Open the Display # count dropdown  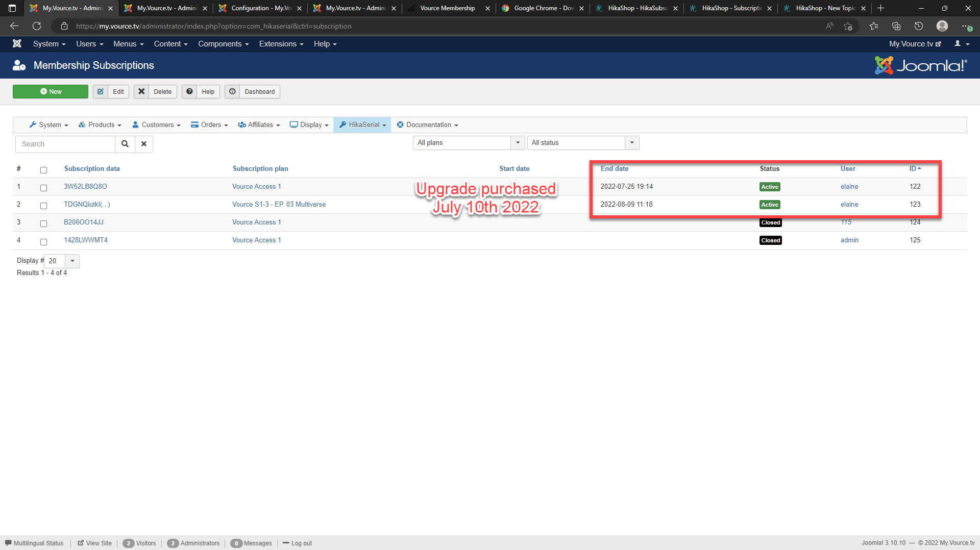point(62,261)
